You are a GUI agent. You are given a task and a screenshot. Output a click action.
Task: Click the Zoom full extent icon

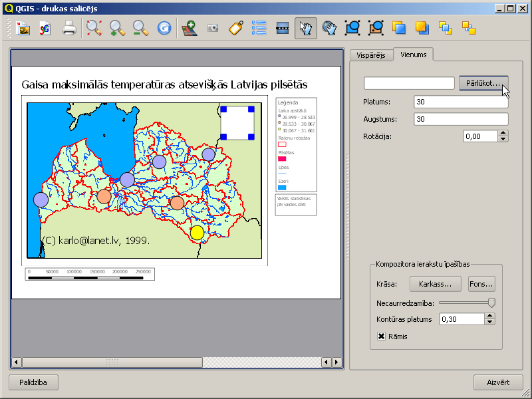tap(94, 28)
